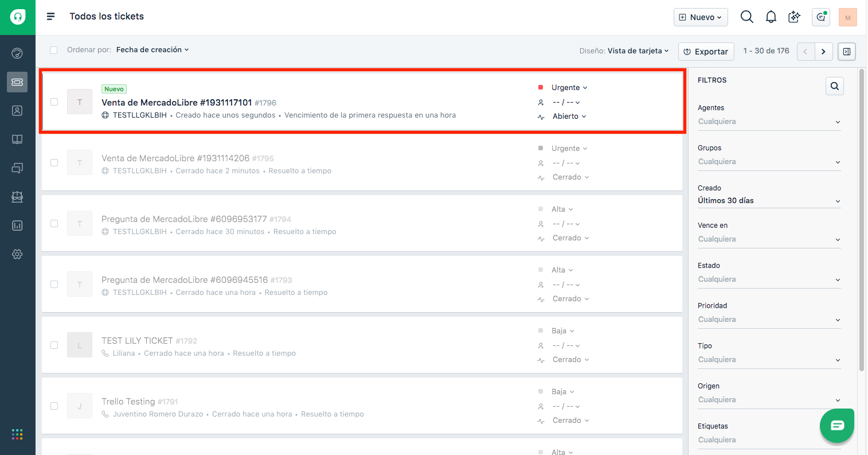
Task: Tick the select-all tickets checkbox
Action: tap(53, 50)
